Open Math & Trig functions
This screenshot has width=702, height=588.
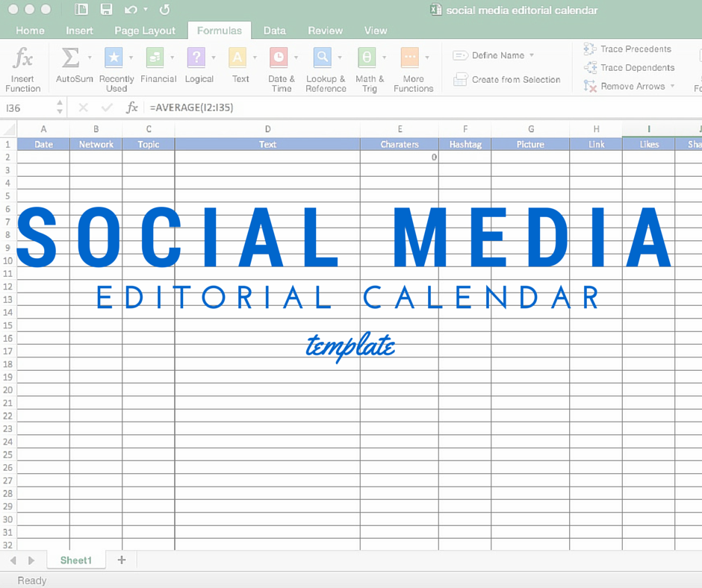pyautogui.click(x=367, y=57)
